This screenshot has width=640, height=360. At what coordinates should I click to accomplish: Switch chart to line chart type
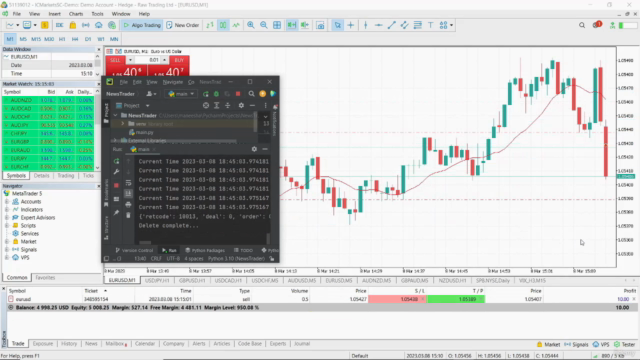[236, 25]
